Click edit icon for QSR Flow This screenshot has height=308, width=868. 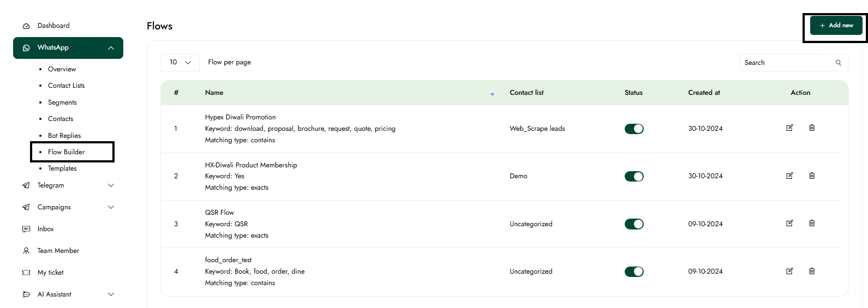(789, 224)
